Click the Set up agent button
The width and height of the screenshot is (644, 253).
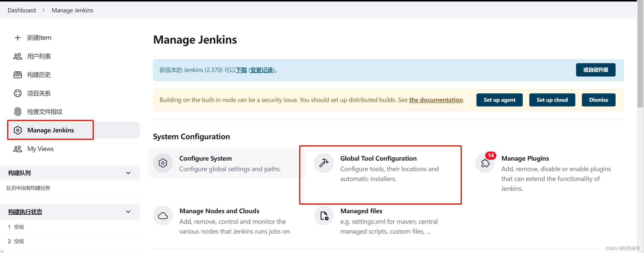(x=499, y=100)
